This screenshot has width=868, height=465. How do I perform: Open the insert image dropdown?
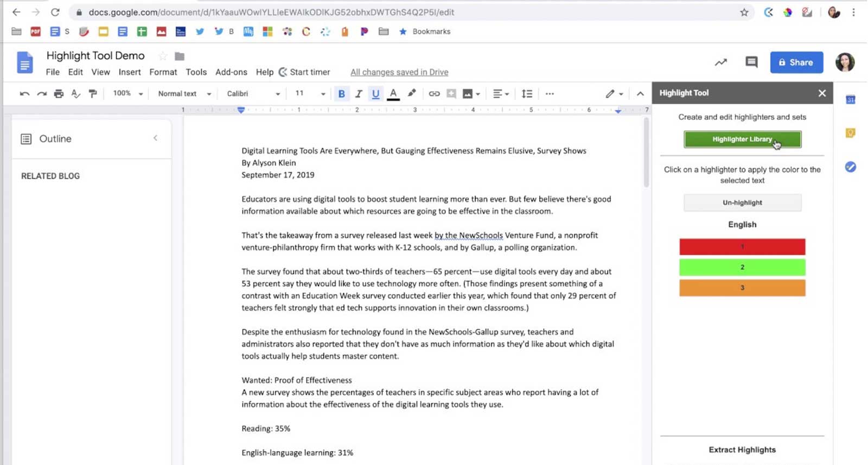(x=471, y=94)
